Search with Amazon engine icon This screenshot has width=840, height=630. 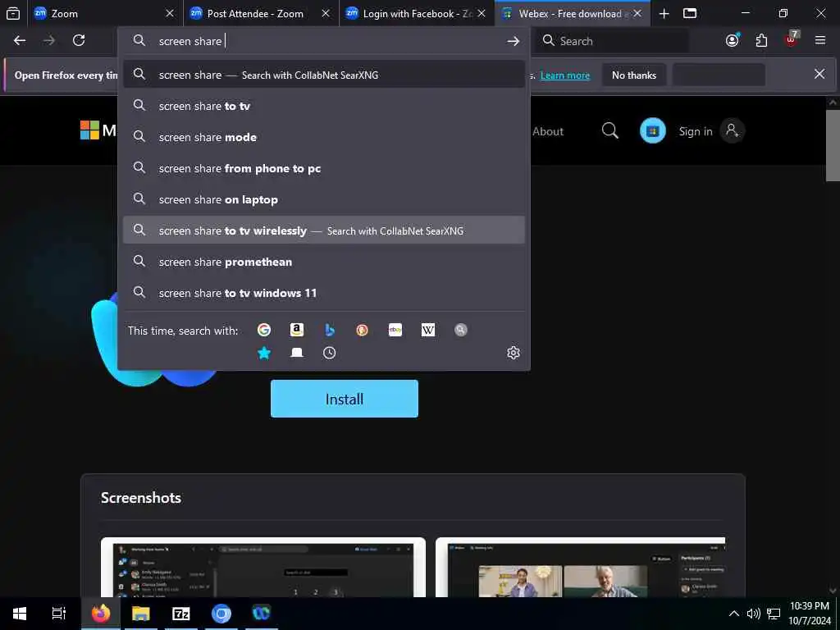297,330
